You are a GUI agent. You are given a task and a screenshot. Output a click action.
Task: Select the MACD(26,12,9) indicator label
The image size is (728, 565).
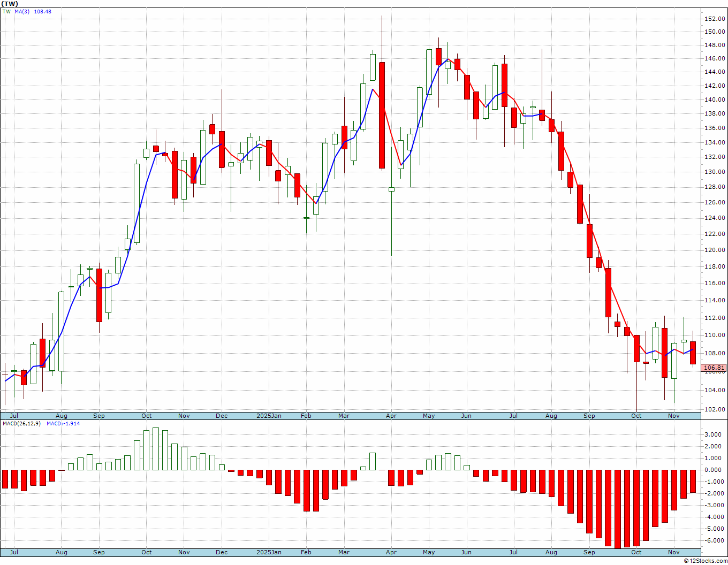coord(21,423)
